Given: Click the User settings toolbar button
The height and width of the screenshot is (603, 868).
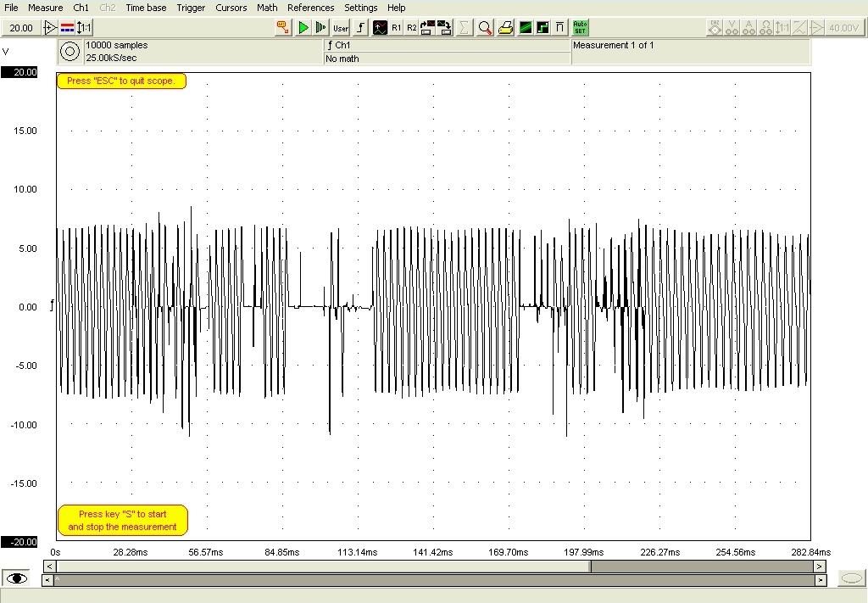Looking at the screenshot, I should (341, 28).
